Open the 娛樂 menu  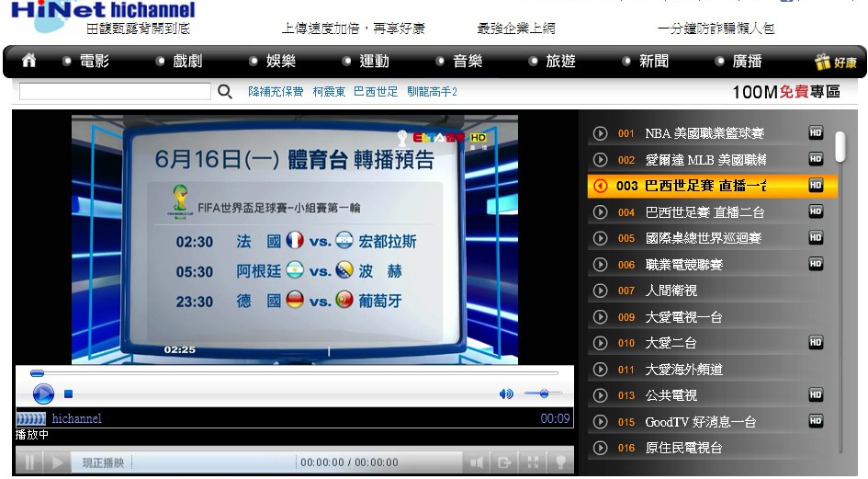(x=281, y=61)
